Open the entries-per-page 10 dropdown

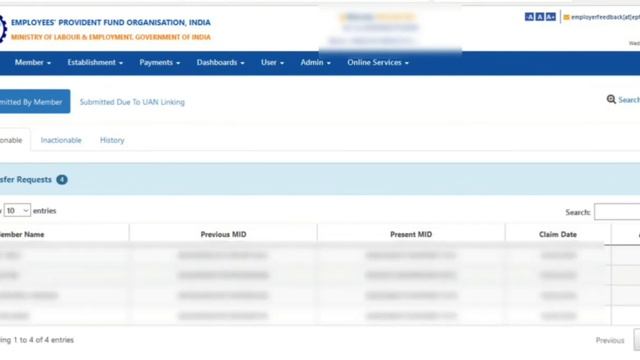click(17, 211)
